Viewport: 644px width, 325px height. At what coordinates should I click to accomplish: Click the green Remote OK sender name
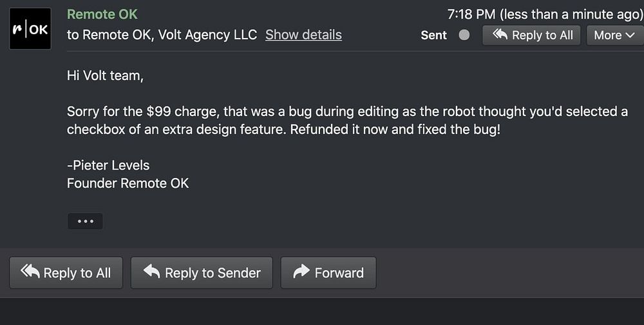tap(102, 14)
